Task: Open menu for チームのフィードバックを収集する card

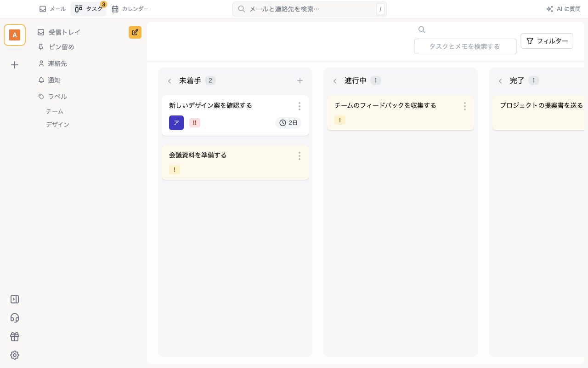Action: click(x=465, y=106)
